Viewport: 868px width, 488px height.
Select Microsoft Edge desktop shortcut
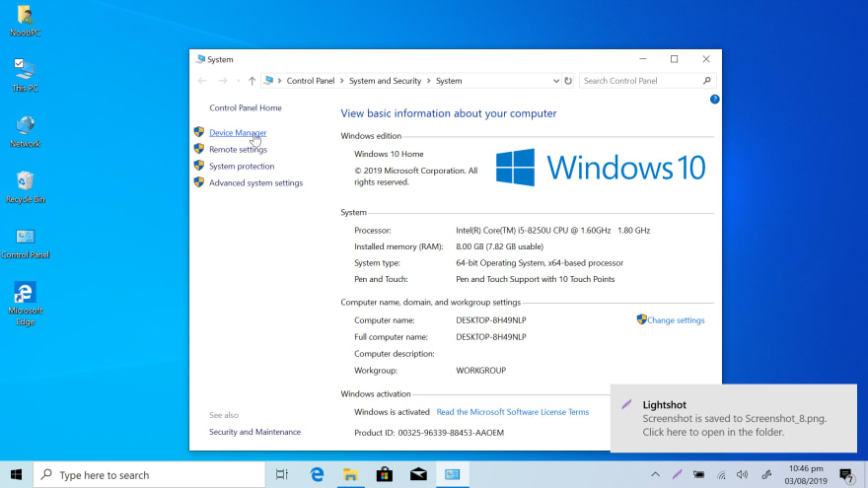point(25,304)
